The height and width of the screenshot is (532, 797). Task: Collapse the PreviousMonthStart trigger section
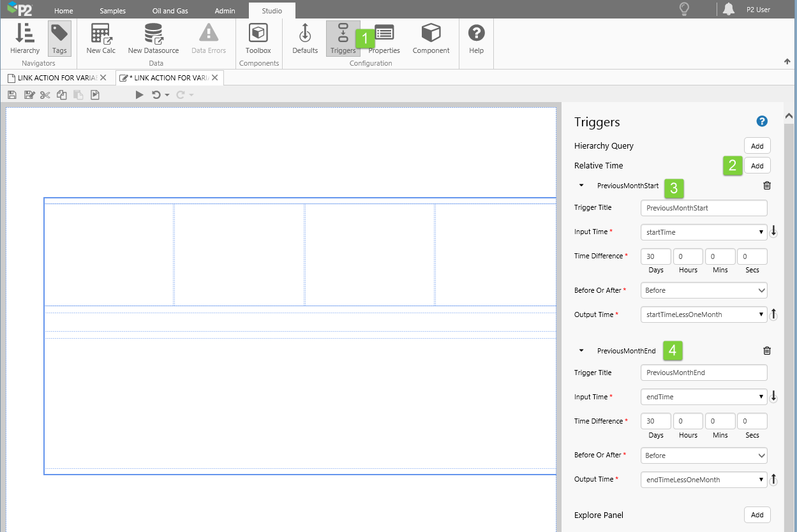[581, 186]
